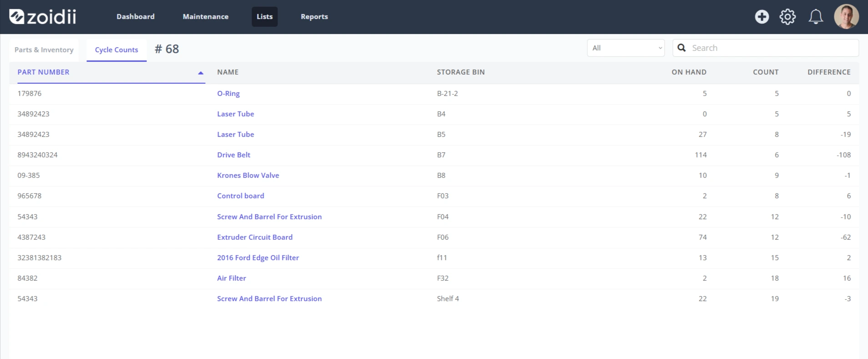This screenshot has height=359, width=868.
Task: Open the Air Filter link
Action: (x=232, y=278)
